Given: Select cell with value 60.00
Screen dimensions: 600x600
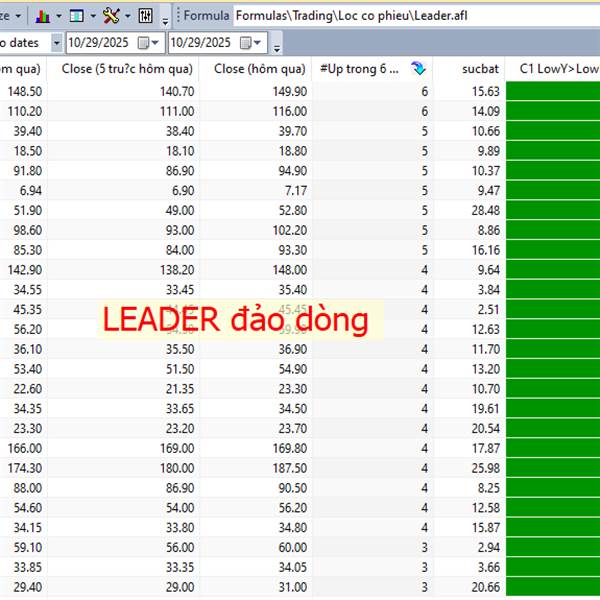Looking at the screenshot, I should 255,548.
